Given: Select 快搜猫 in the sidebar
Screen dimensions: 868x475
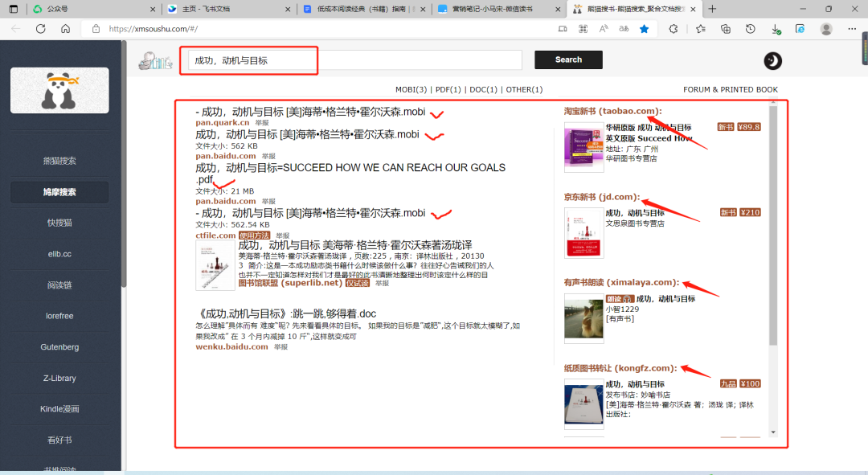Looking at the screenshot, I should tap(59, 223).
